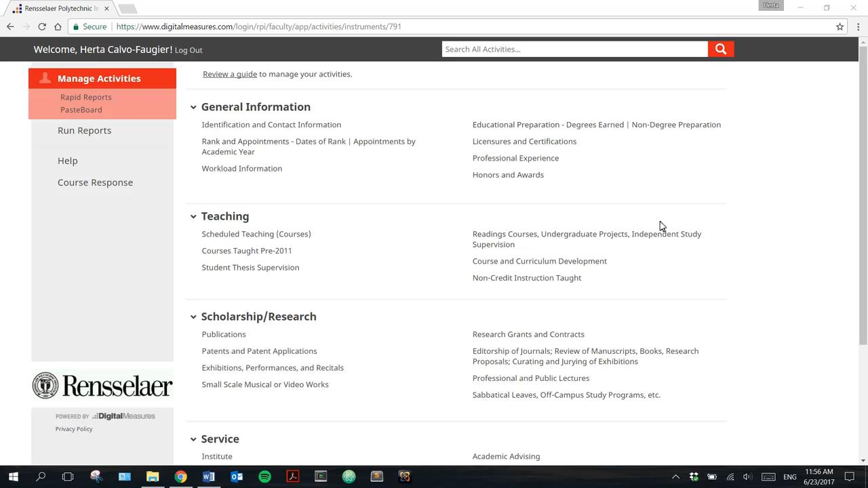Open Research Grants and Contracts
The height and width of the screenshot is (488, 868).
pos(528,334)
